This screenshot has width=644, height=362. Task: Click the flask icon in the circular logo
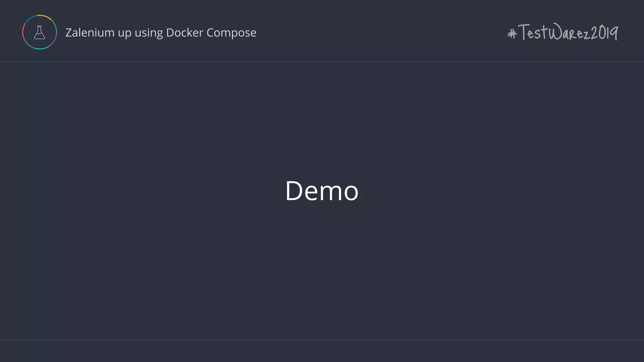point(40,32)
